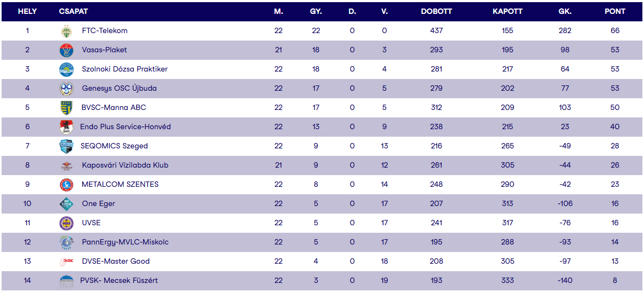Click the GK. column header
This screenshot has width=644, height=292.
(x=564, y=11)
